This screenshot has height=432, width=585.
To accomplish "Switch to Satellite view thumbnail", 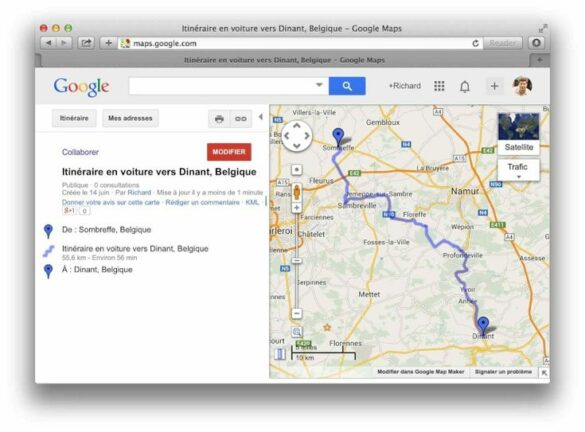I will point(519,133).
